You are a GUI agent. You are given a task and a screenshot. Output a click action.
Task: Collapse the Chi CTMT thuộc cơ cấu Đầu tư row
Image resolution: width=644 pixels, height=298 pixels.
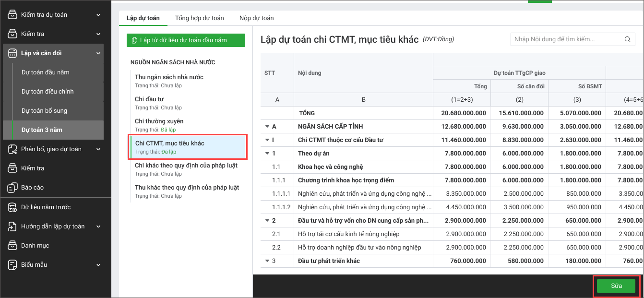[267, 140]
